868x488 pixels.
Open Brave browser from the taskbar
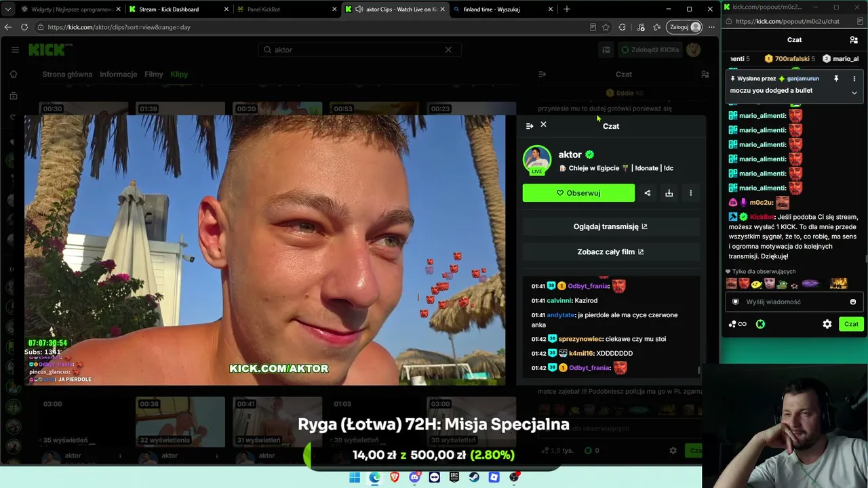(x=395, y=477)
